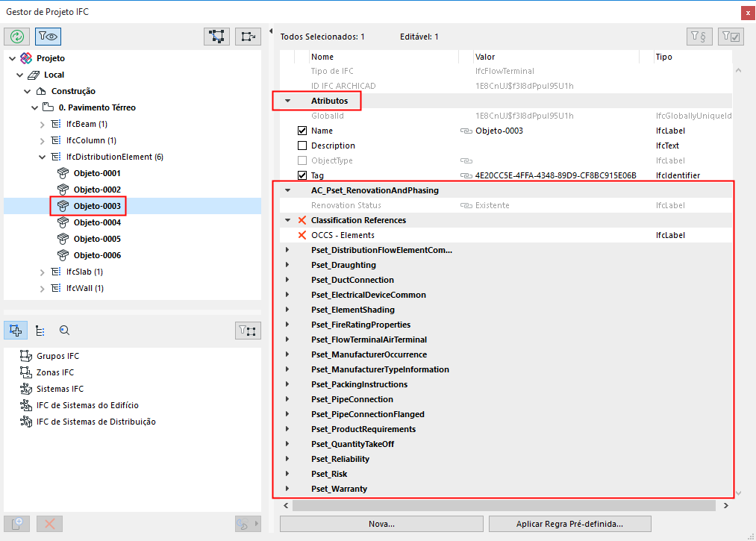Toggle the ObjectType checkbox
This screenshot has width=756, height=541.
pos(302,160)
